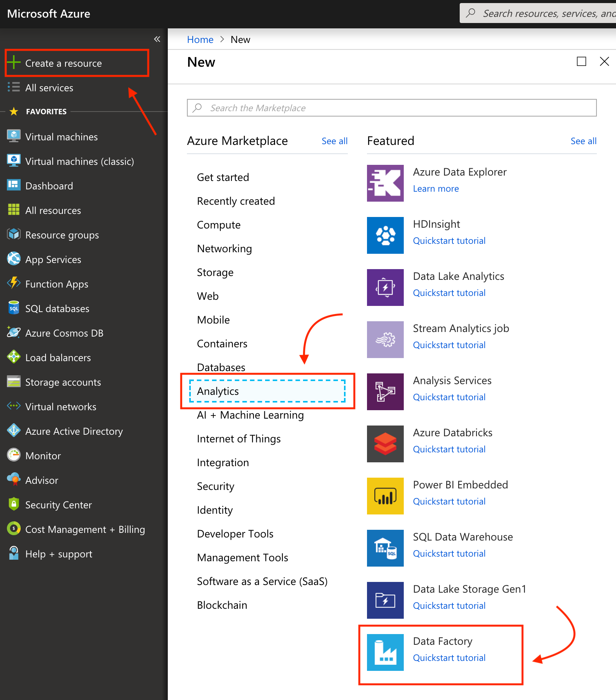Viewport: 616px width, 700px height.
Task: Select Storage marketplace category
Action: [215, 273]
